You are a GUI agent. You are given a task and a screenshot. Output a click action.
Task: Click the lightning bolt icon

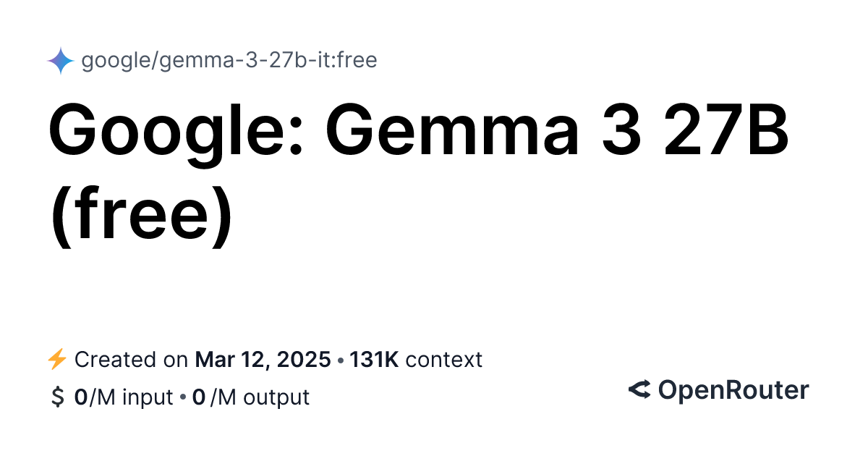coord(56,359)
